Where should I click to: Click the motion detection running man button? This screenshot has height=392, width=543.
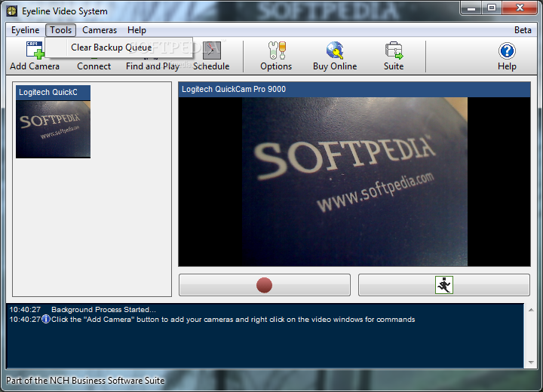(444, 285)
